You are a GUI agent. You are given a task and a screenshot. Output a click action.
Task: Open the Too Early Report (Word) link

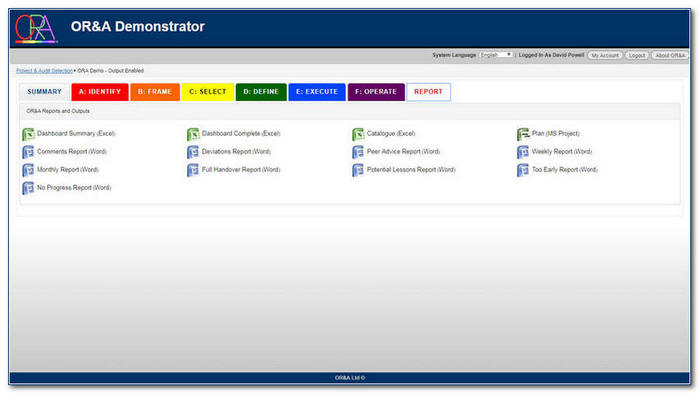click(564, 170)
